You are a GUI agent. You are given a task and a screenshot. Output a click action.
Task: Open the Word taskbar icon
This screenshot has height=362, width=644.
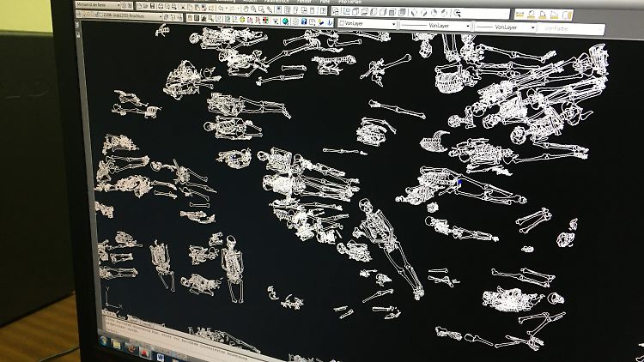[x=161, y=356]
